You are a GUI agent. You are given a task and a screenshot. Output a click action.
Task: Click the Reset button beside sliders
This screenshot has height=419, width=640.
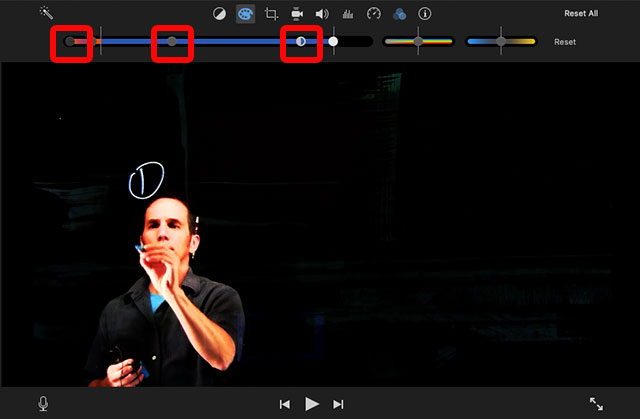565,42
